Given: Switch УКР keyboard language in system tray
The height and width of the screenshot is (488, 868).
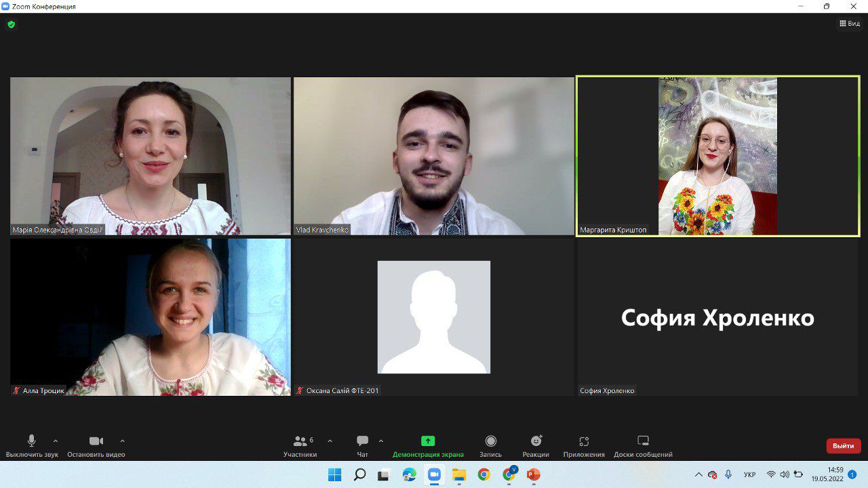Looking at the screenshot, I should [749, 474].
